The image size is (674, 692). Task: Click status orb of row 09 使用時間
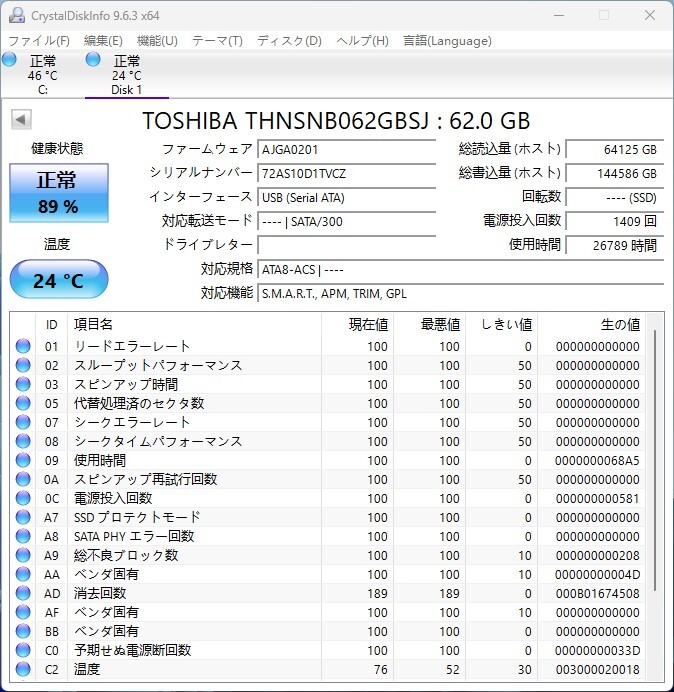tap(23, 460)
